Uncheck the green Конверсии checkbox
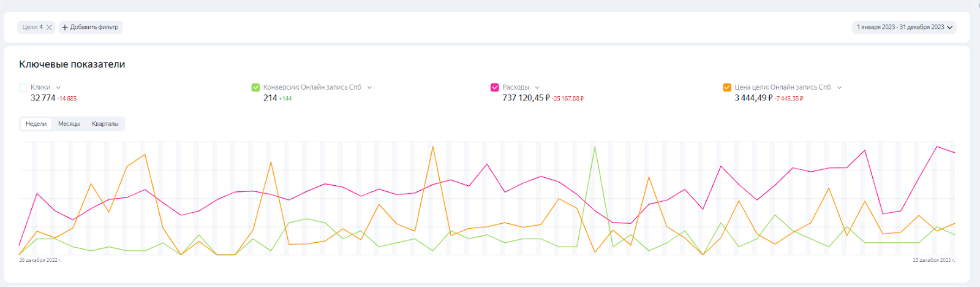Image resolution: width=980 pixels, height=287 pixels. (256, 88)
